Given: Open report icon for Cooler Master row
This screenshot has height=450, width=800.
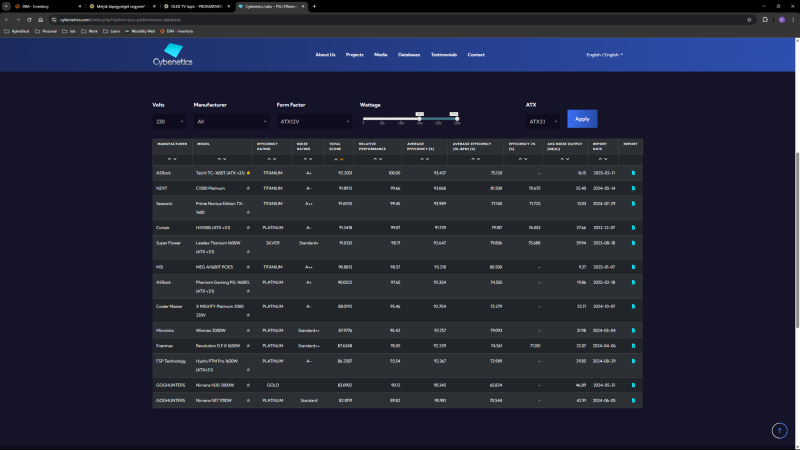Looking at the screenshot, I should (x=633, y=307).
